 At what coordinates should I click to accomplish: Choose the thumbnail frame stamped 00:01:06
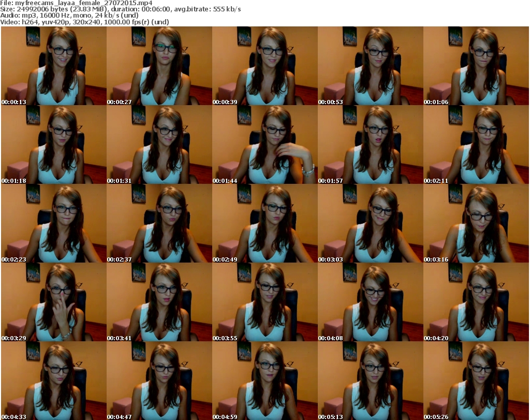pos(476,66)
